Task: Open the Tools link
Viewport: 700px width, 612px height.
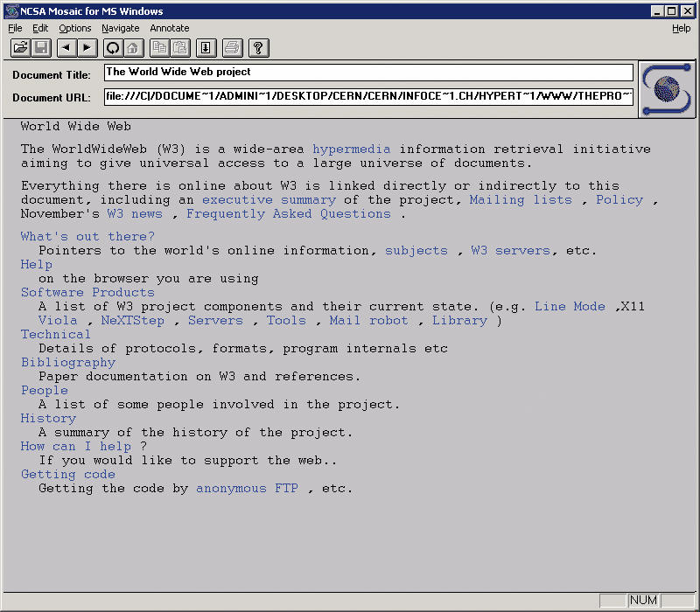Action: pos(286,321)
